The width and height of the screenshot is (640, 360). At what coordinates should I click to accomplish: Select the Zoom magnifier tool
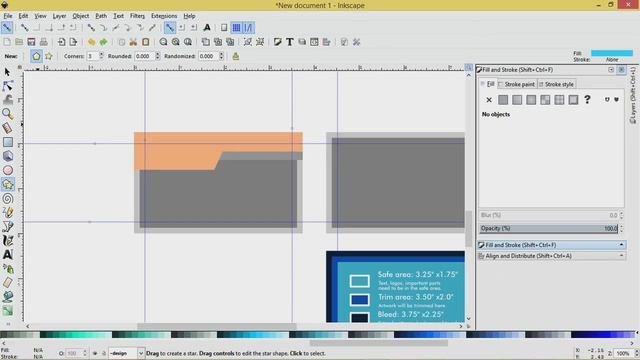click(7, 114)
